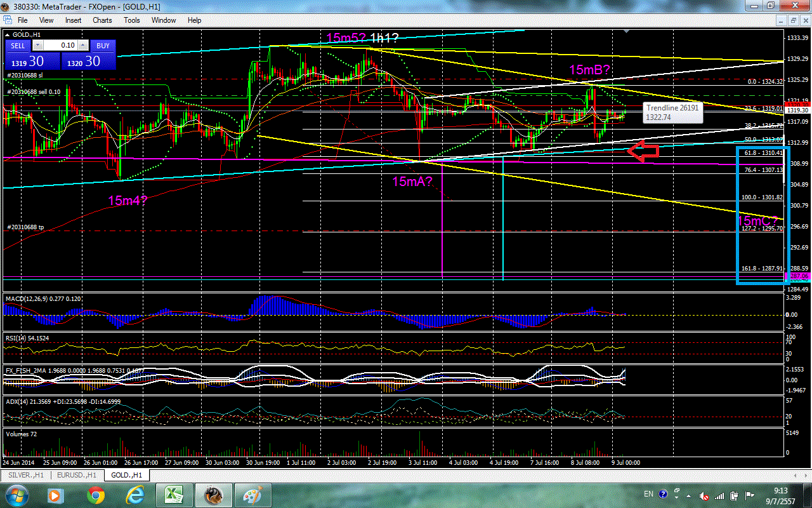
Task: Select the red arrow object on chart
Action: click(x=643, y=151)
